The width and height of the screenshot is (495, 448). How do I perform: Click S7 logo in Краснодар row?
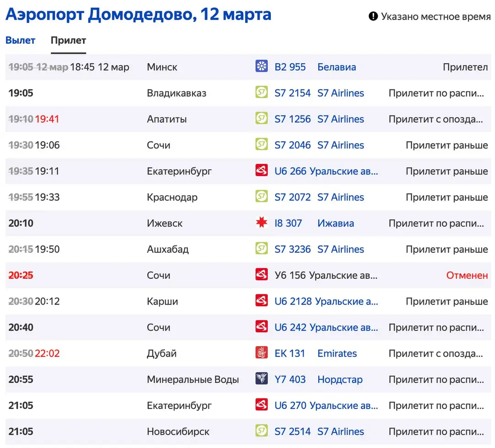coord(261,196)
